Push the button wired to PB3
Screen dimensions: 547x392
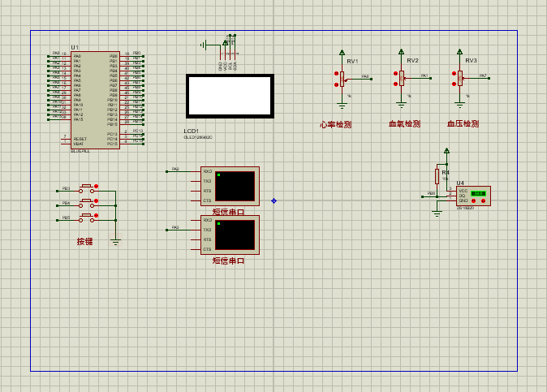point(87,190)
